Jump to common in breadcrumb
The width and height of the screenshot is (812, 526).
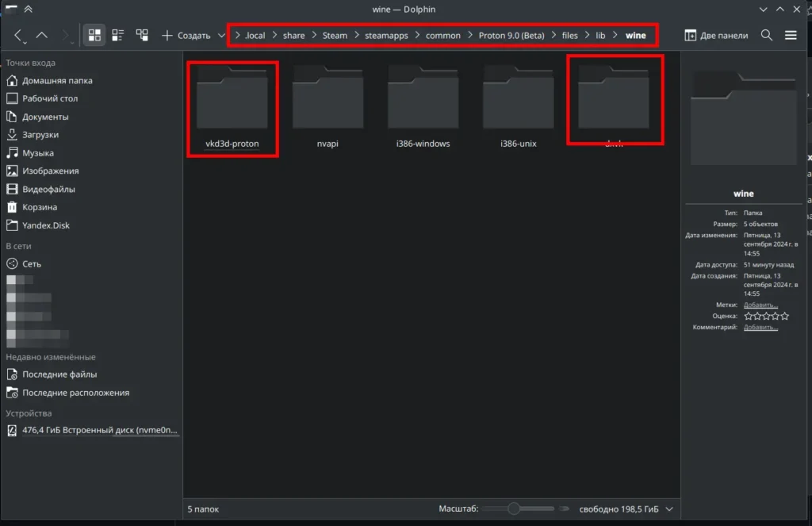click(x=442, y=35)
